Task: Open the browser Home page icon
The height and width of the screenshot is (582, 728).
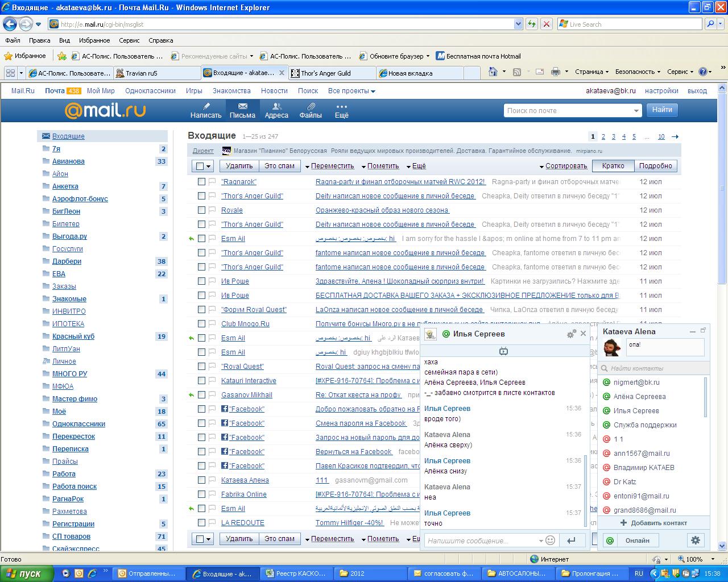Action: pyautogui.click(x=493, y=72)
